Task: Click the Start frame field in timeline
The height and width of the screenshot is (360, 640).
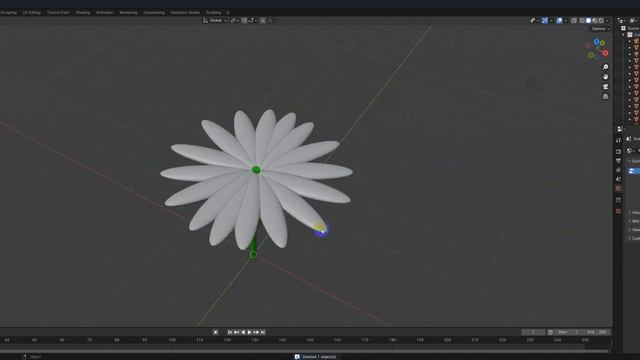Action: (568, 332)
